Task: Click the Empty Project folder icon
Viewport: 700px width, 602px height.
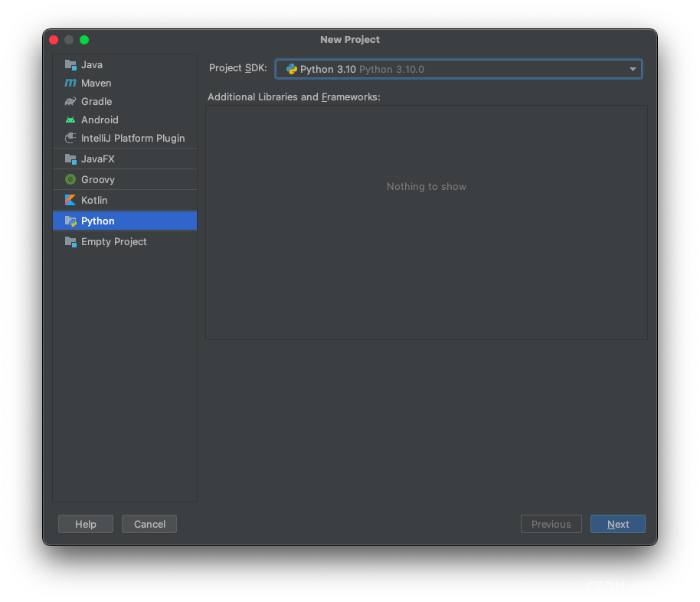Action: click(x=70, y=241)
